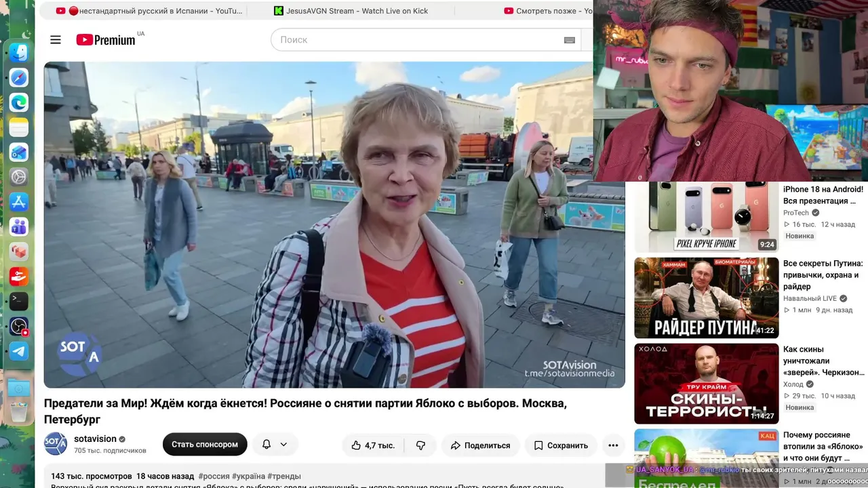Click the main video player
This screenshot has width=868, height=488.
(334, 225)
